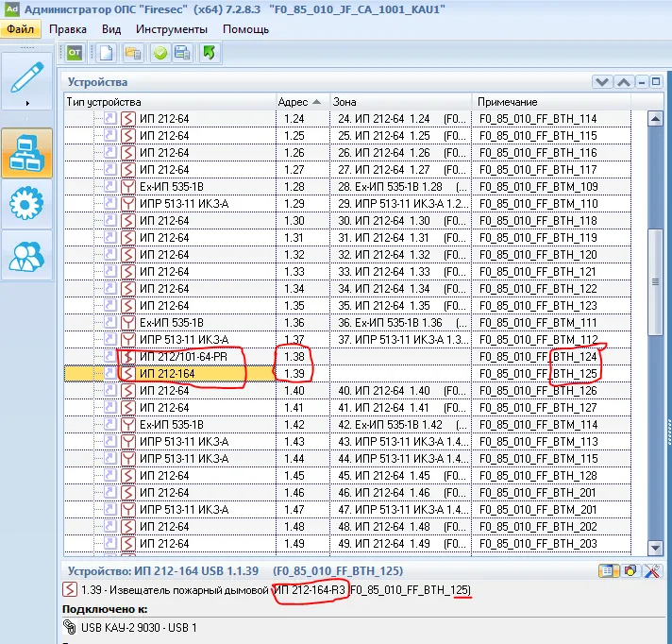This screenshot has height=644, width=672.
Task: Select the highlighted ИП 212-164 device row
Action: [347, 374]
